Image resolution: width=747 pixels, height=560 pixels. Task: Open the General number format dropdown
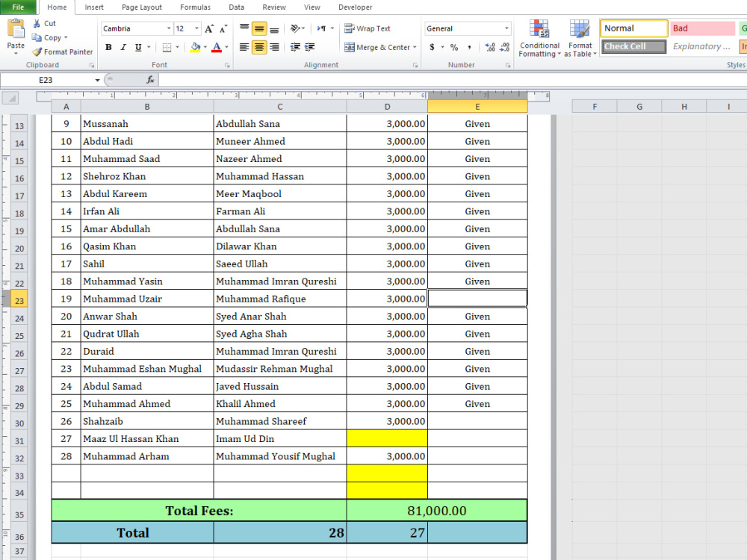click(506, 28)
